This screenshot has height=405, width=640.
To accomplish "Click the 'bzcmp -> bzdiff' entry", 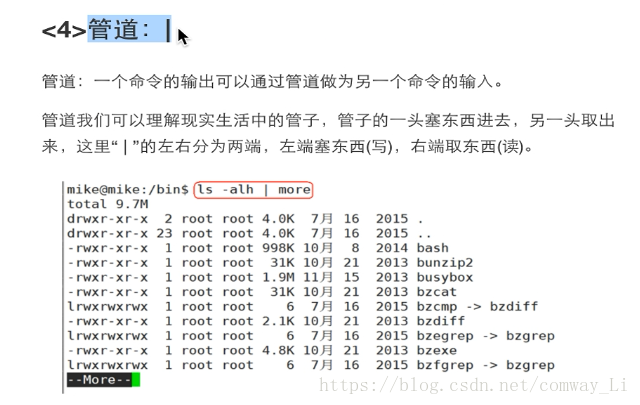I will [x=478, y=307].
